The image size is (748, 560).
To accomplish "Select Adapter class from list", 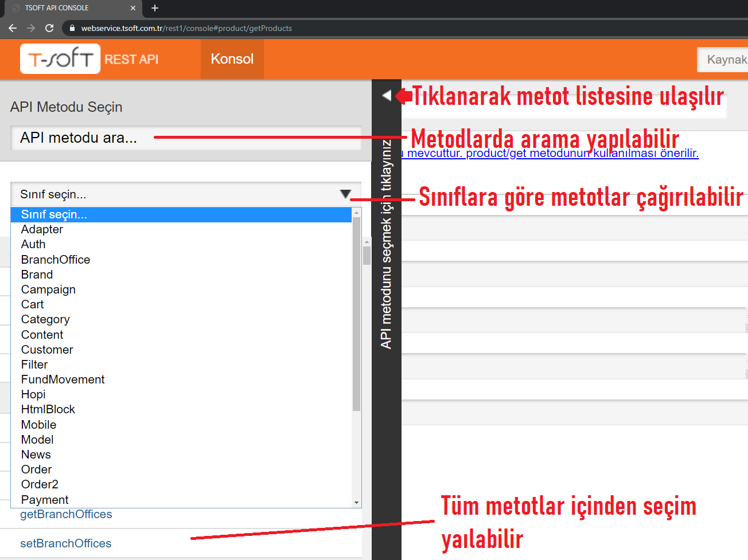I will (x=181, y=229).
